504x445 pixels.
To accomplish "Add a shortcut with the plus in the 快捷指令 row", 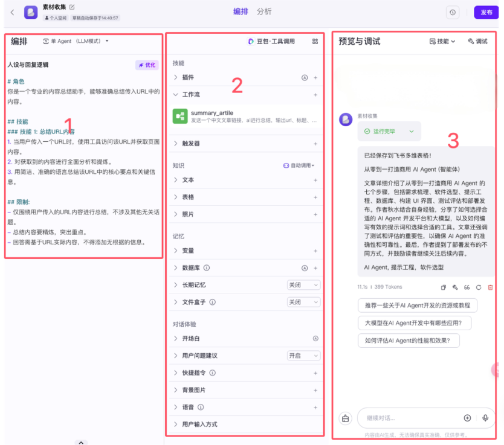I will pyautogui.click(x=315, y=373).
